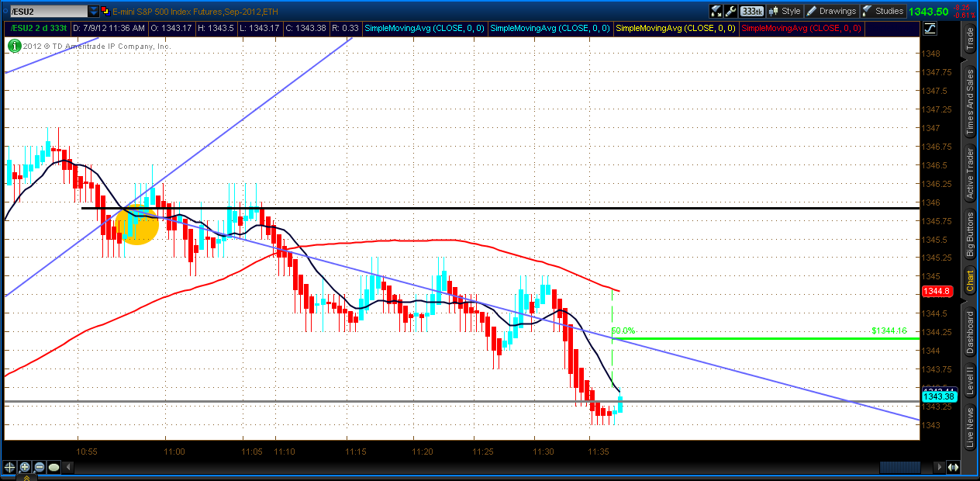Viewport: 980px width, 481px height.
Task: Click the /ESU2 2 d 333t header label
Action: click(37, 28)
